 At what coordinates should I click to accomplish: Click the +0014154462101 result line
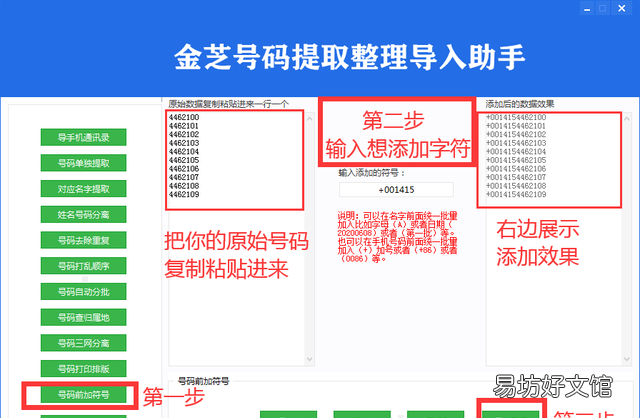coord(516,126)
